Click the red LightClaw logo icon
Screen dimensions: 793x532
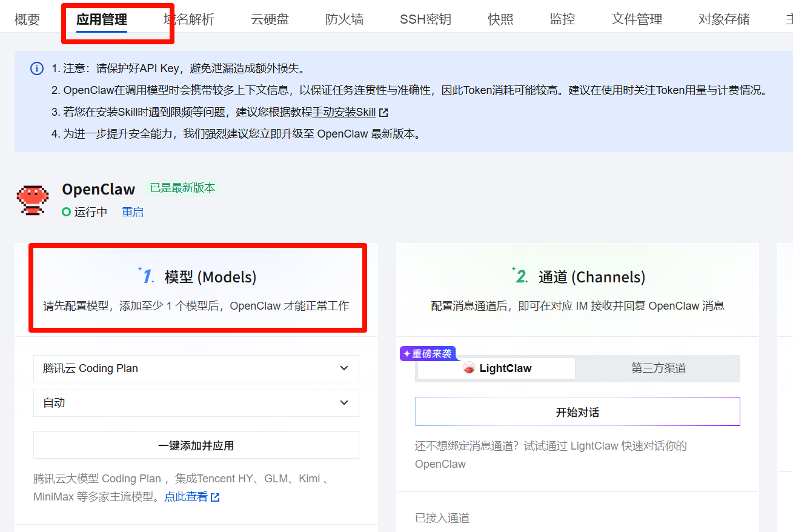[x=469, y=368]
